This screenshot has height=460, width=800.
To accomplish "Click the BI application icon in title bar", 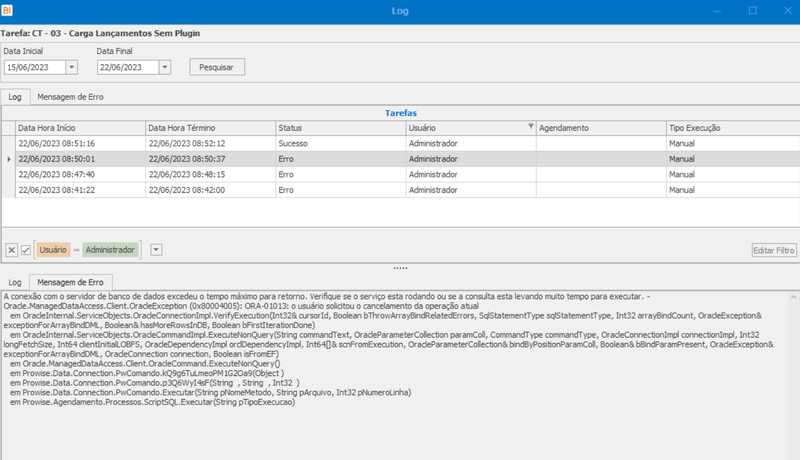I will (7, 10).
